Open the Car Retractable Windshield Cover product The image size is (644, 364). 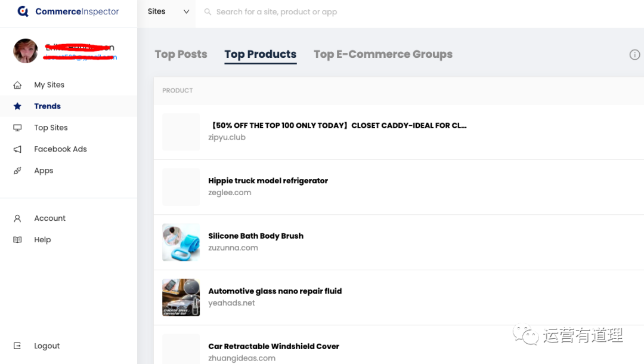[x=273, y=346]
